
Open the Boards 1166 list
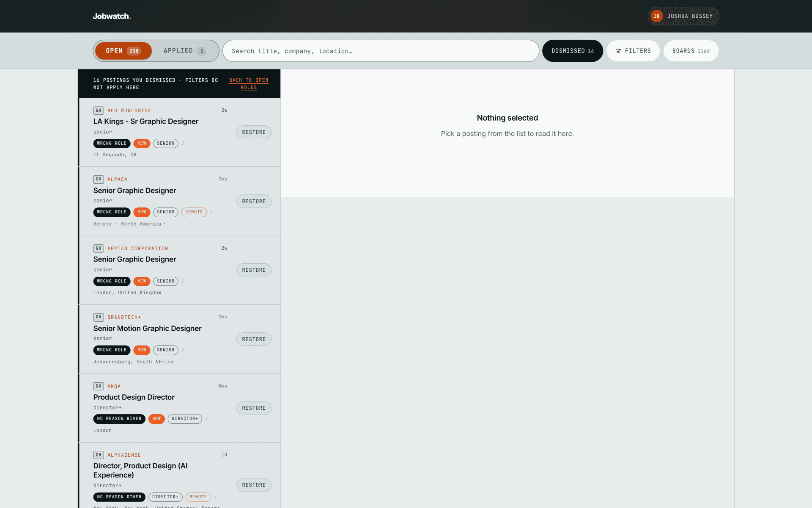(x=691, y=51)
